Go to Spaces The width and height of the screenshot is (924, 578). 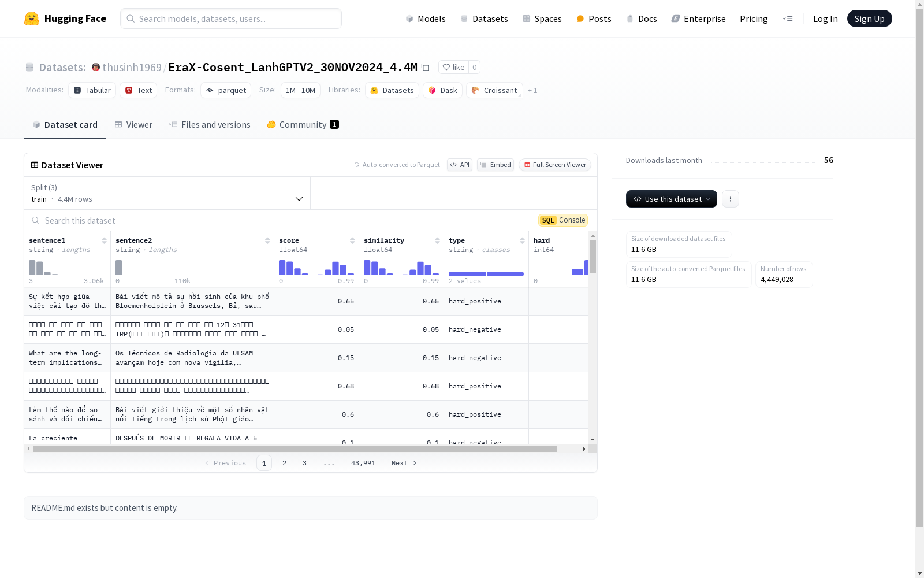[542, 18]
